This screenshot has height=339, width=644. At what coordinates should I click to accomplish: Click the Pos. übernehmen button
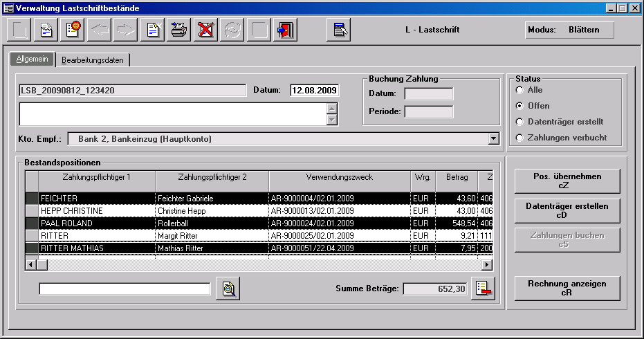point(567,181)
